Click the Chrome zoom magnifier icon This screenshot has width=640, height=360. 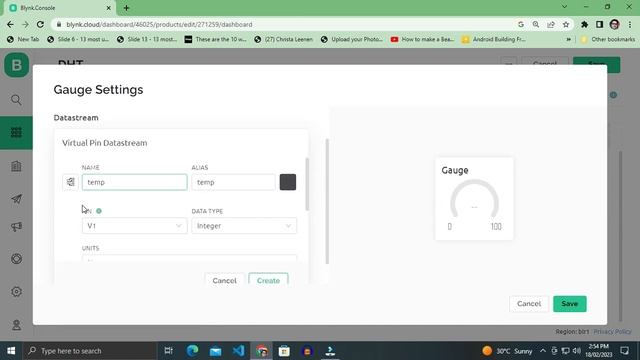coord(536,24)
